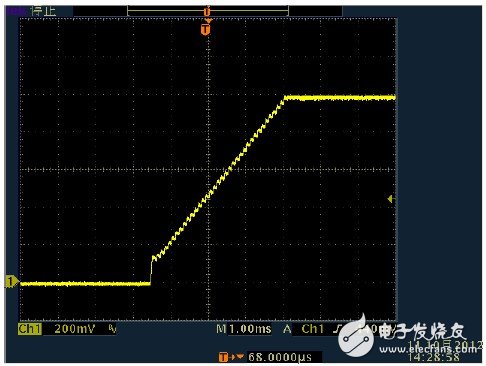Select the highlighted Ch1 channel label

[x=30, y=329]
